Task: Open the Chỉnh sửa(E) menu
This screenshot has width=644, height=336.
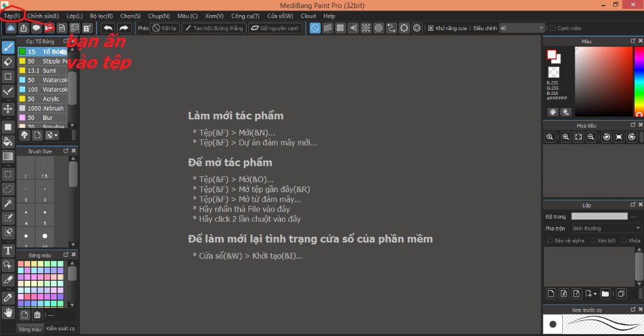Action: click(x=43, y=16)
